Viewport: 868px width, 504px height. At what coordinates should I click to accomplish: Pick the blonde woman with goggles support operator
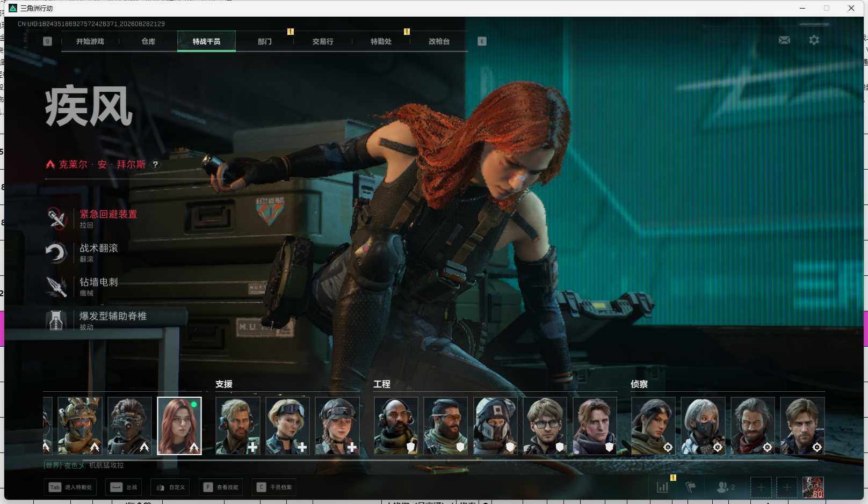click(287, 426)
